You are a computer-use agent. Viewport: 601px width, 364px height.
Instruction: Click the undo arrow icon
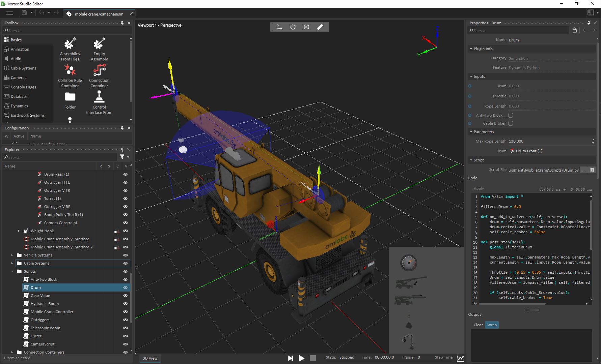[42, 13]
